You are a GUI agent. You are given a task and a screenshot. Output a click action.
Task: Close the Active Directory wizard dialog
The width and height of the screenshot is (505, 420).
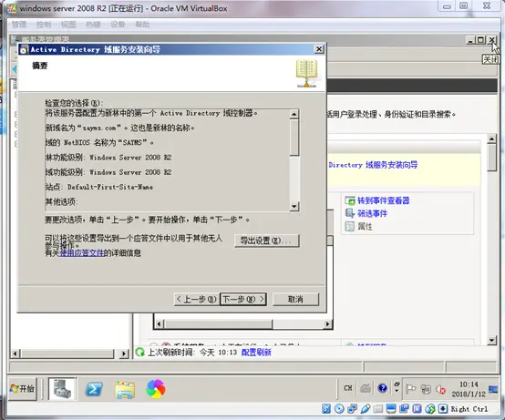point(318,49)
